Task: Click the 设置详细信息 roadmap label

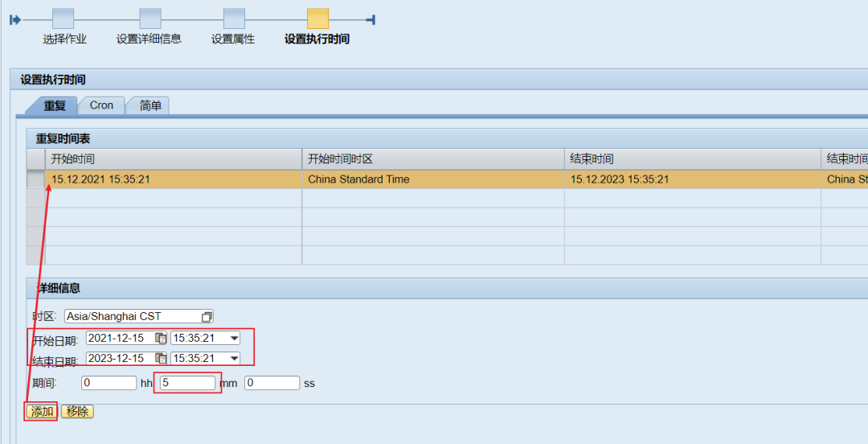Action: coord(149,39)
